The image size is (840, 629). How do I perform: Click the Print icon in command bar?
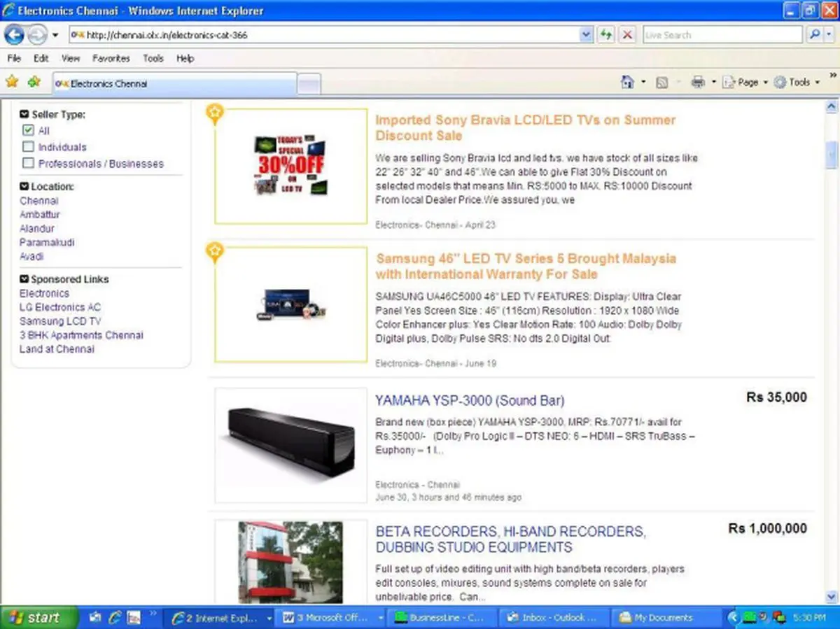coord(698,83)
